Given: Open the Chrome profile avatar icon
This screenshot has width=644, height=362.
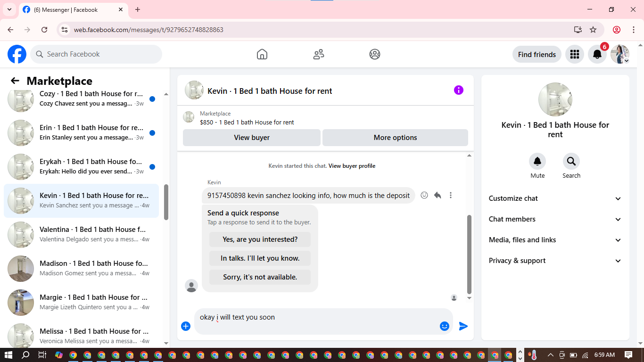Looking at the screenshot, I should click(617, 30).
